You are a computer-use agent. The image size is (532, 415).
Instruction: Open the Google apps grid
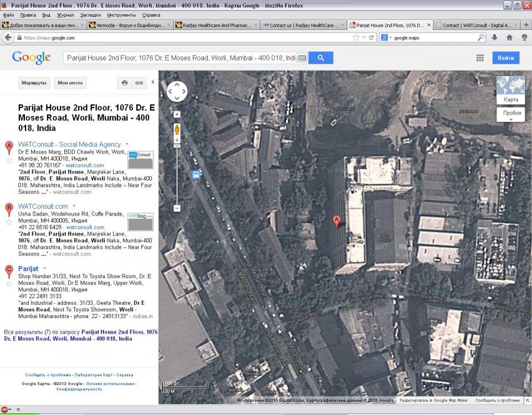(x=480, y=58)
